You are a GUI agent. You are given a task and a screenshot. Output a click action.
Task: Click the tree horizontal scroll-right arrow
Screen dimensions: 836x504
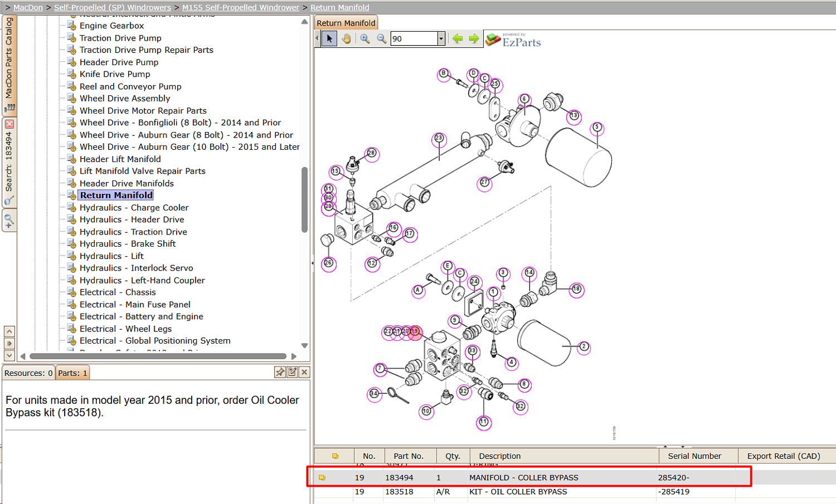pyautogui.click(x=294, y=356)
